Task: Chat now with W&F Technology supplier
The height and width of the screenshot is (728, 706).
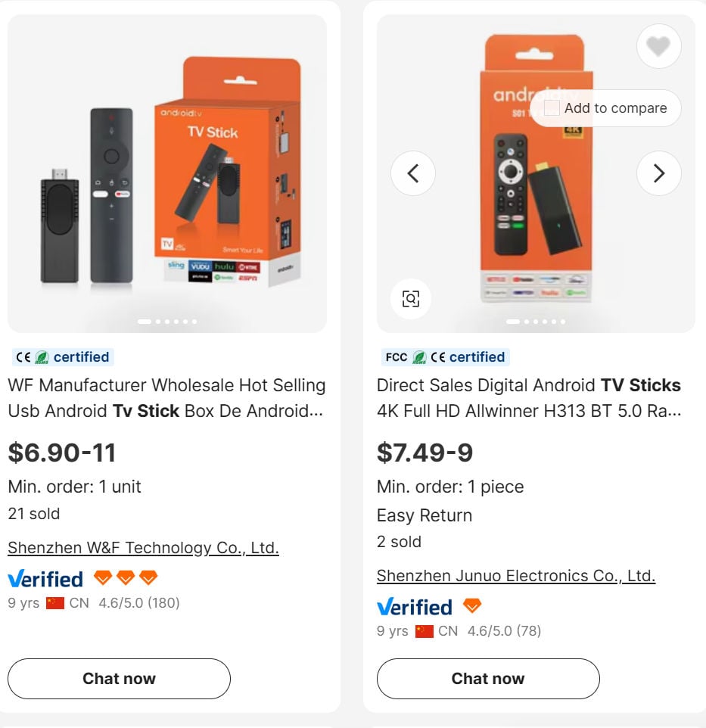Action: [x=119, y=679]
